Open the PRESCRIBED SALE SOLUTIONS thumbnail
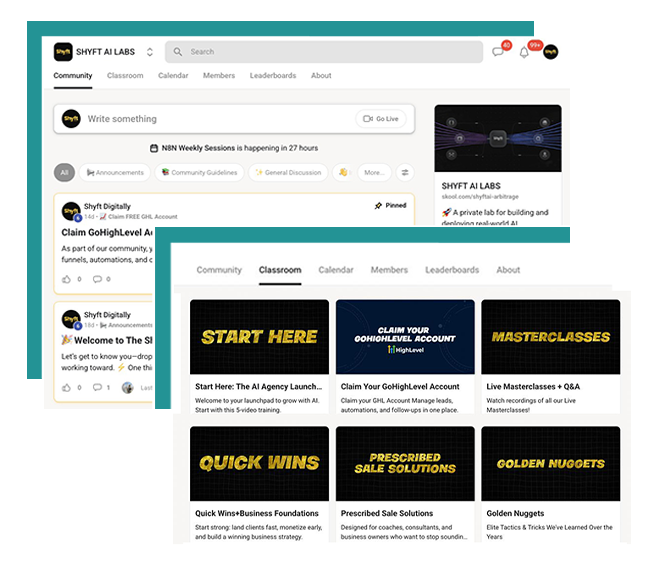 [x=405, y=463]
